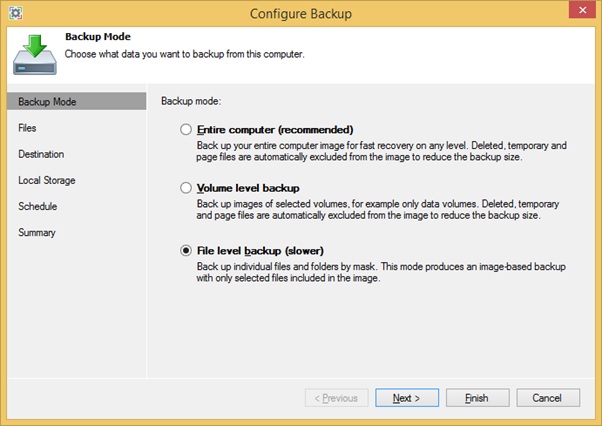Open the Backup Mode wizard step
Screen dimensions: 602x426
pos(76,101)
